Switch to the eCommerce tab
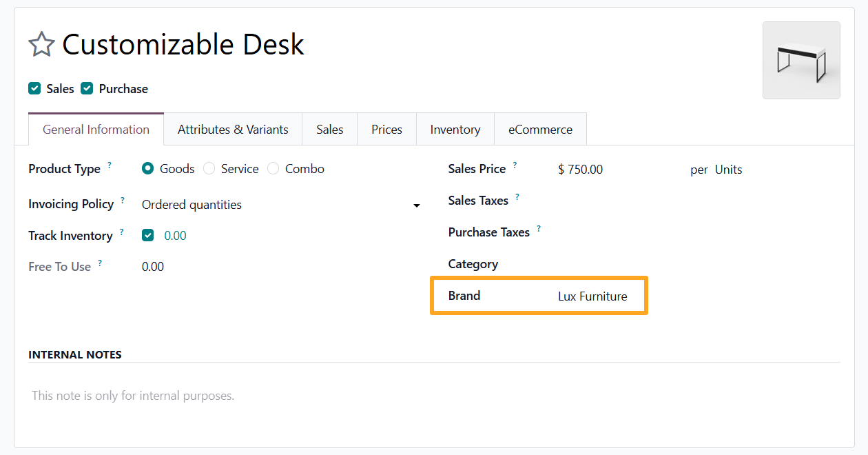This screenshot has width=868, height=455. click(x=541, y=130)
